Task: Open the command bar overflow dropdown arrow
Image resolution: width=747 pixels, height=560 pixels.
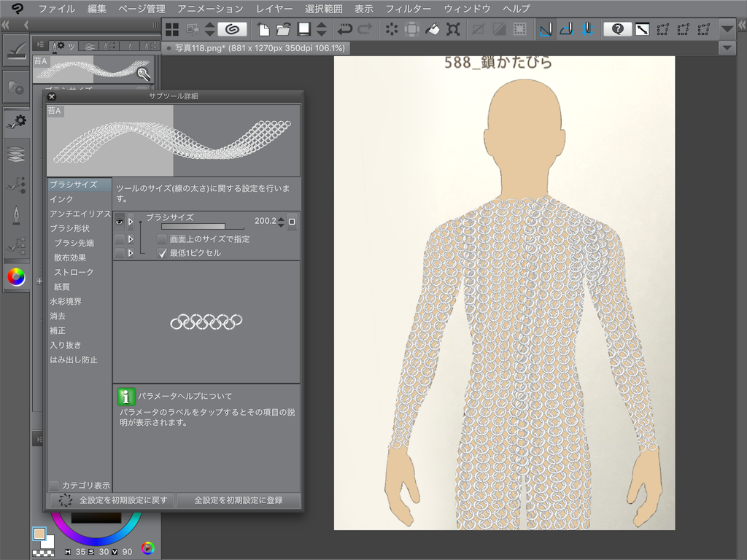Action: tap(727, 29)
